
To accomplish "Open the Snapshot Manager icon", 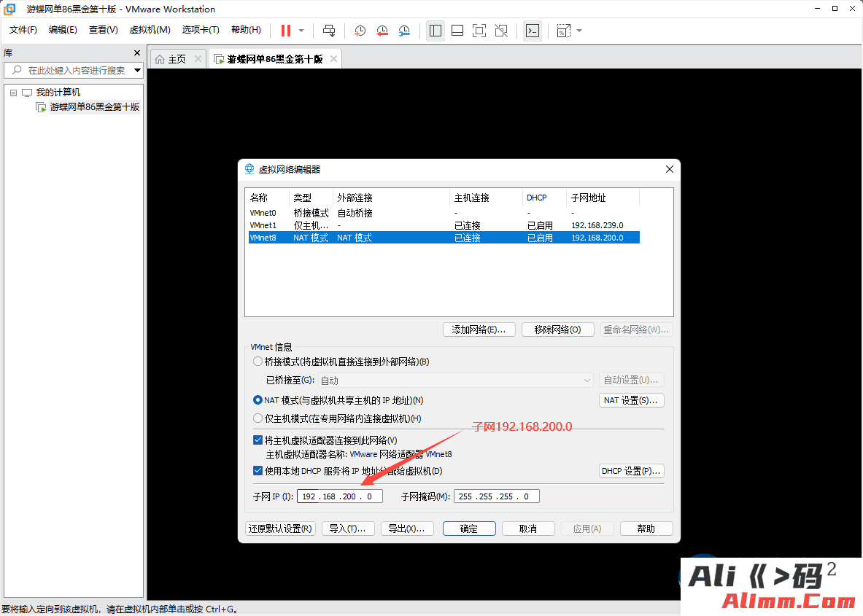I will click(x=404, y=31).
